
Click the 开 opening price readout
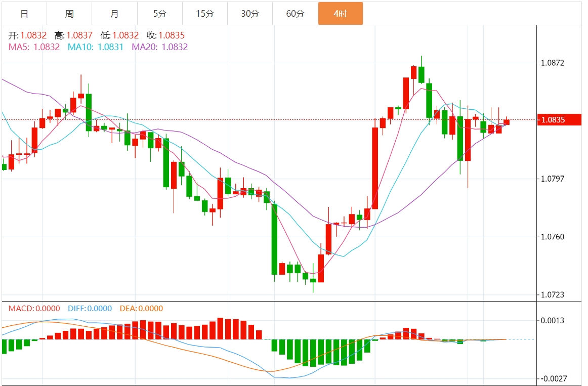[27, 35]
